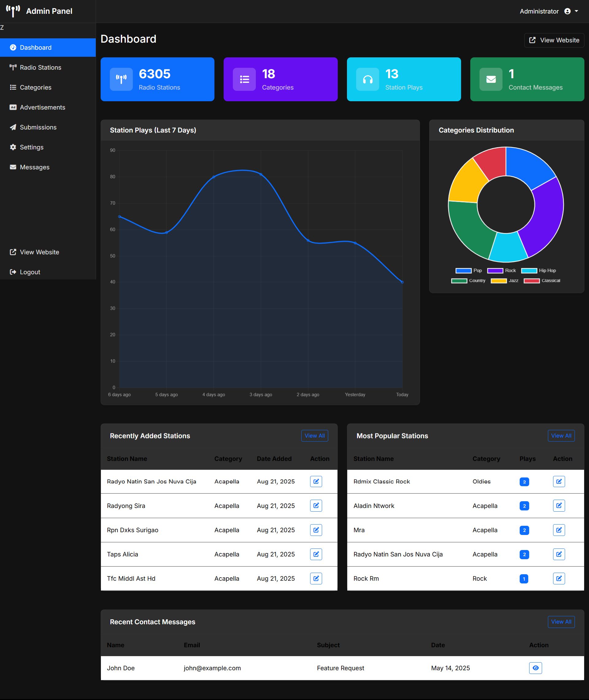Viewport: 589px width, 700px height.
Task: Click the radio tower icon in Radio Stations card
Action: 121,79
